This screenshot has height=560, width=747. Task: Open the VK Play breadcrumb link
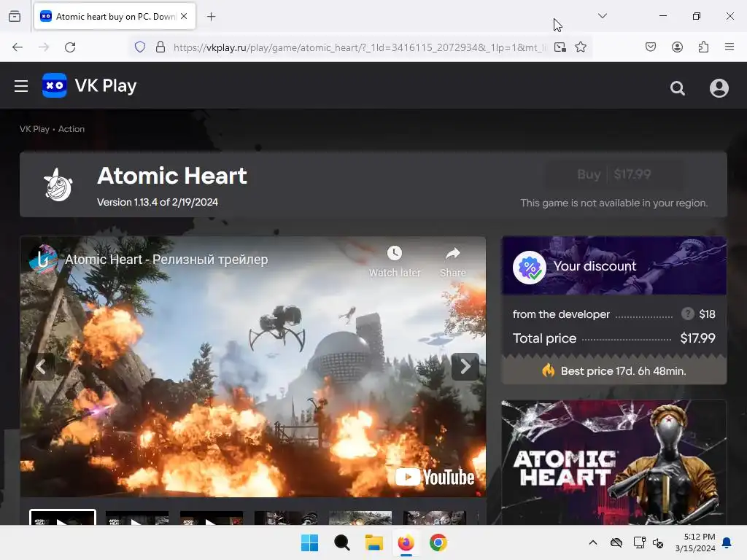coord(34,129)
